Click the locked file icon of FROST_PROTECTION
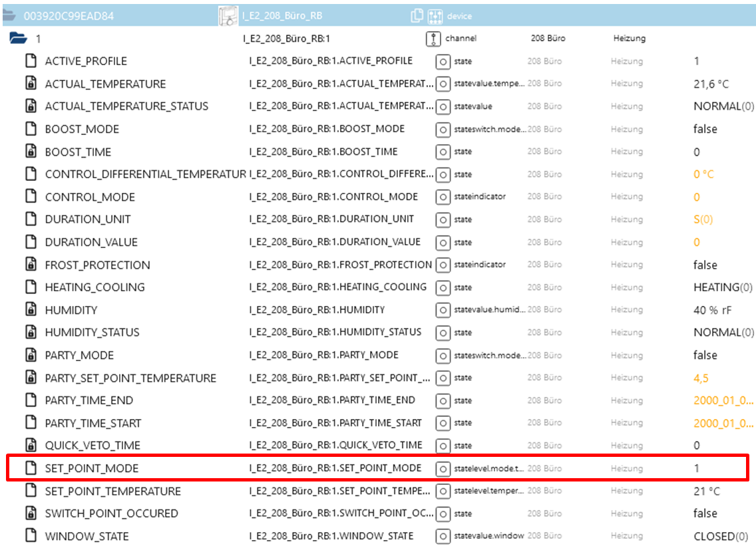Screen dimensions: 756x548 pyautogui.click(x=31, y=265)
